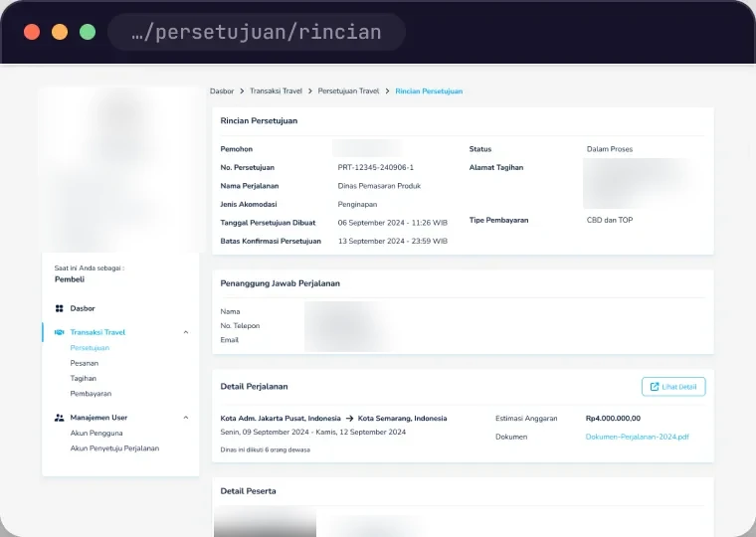756x537 pixels.
Task: Open the Persetujuan submenu item
Action: pyautogui.click(x=90, y=347)
